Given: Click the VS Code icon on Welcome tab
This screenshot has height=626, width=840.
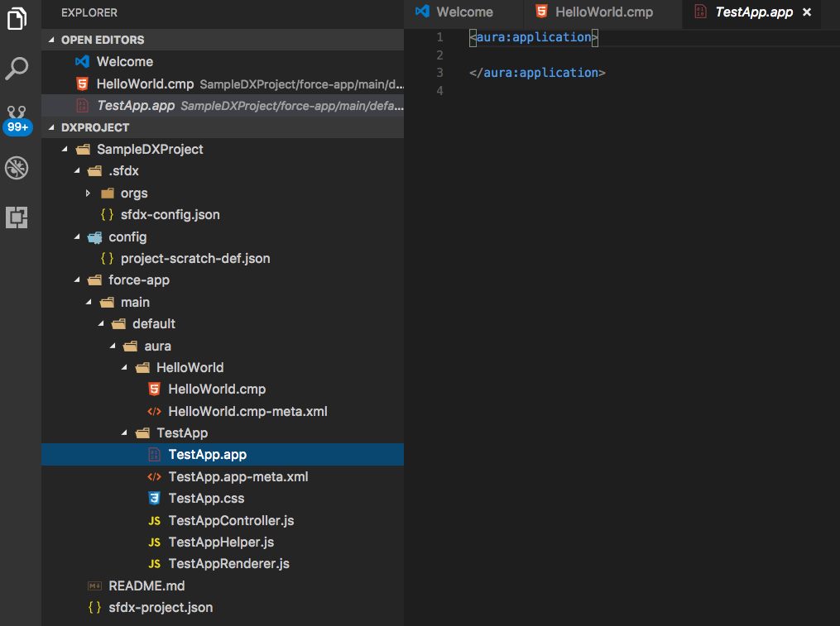Looking at the screenshot, I should (423, 12).
